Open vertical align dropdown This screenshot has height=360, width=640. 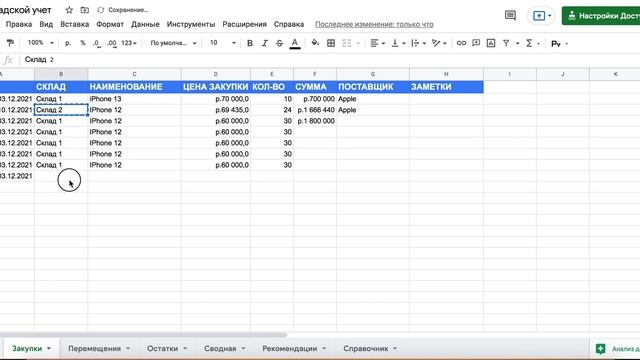[398, 43]
